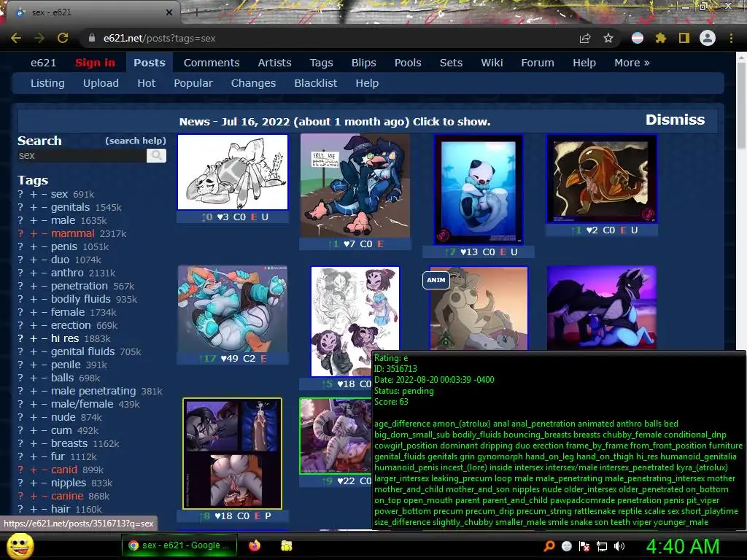View site information via the padlock icon
This screenshot has width=747, height=560.
(92, 38)
